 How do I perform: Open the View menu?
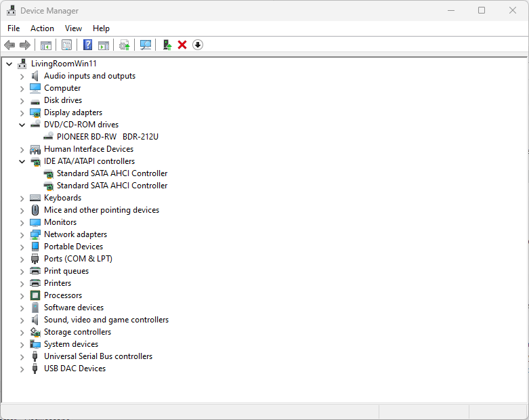click(x=73, y=28)
